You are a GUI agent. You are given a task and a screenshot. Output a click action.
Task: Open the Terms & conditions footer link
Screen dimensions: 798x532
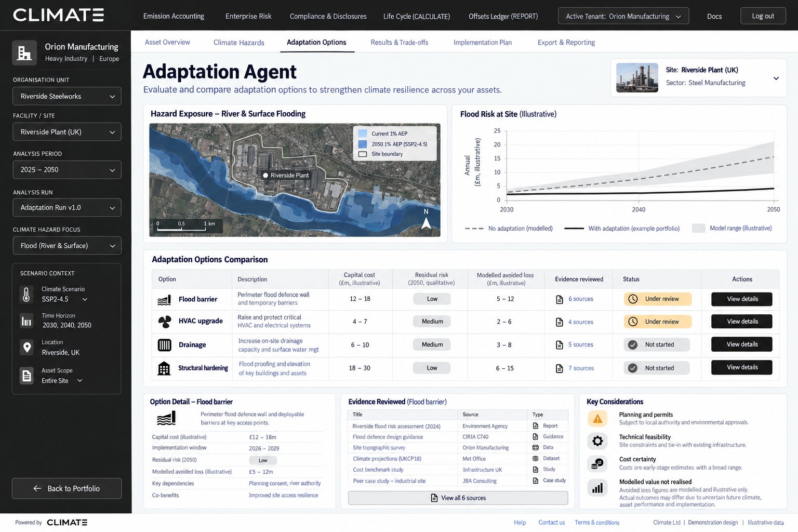597,523
